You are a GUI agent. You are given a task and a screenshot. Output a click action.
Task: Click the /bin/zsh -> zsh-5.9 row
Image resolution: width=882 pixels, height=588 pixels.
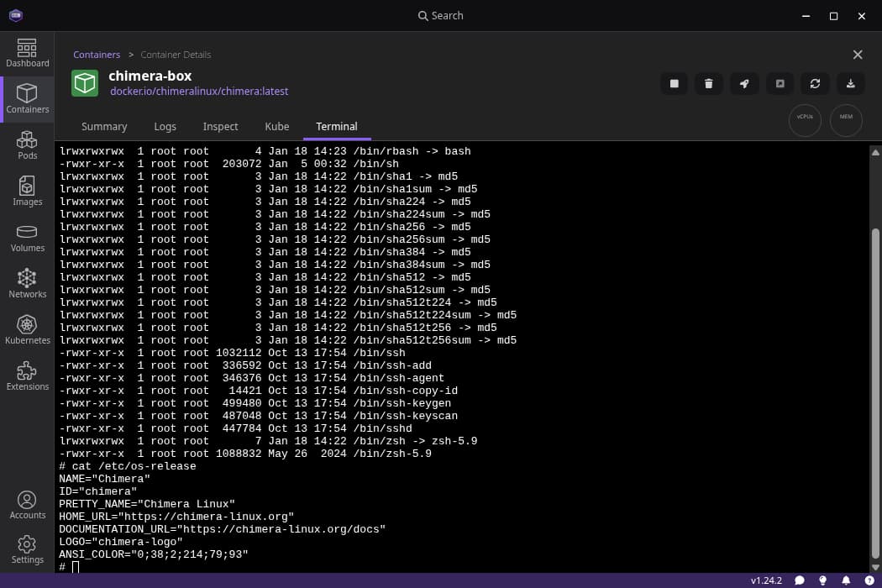tap(268, 440)
